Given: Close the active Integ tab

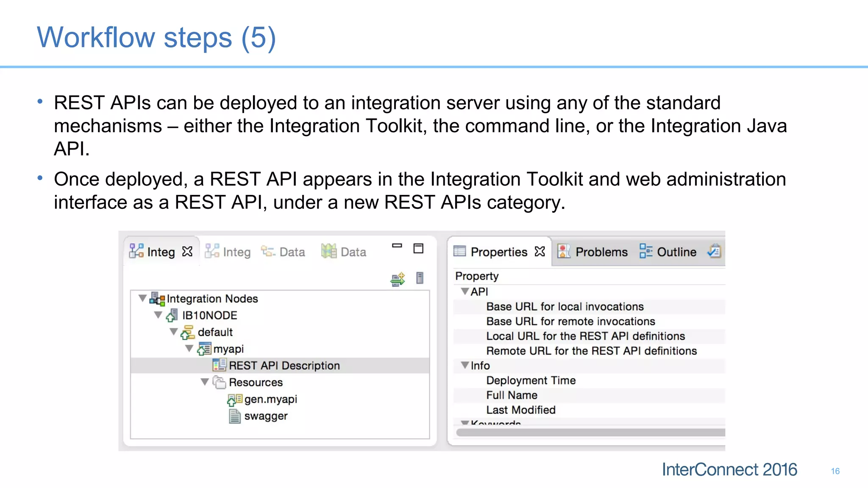Looking at the screenshot, I should click(x=187, y=252).
